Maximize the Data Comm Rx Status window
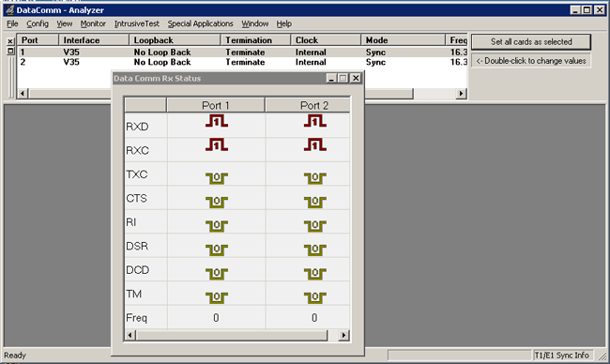Viewport: 610px width, 364px height. (343, 78)
